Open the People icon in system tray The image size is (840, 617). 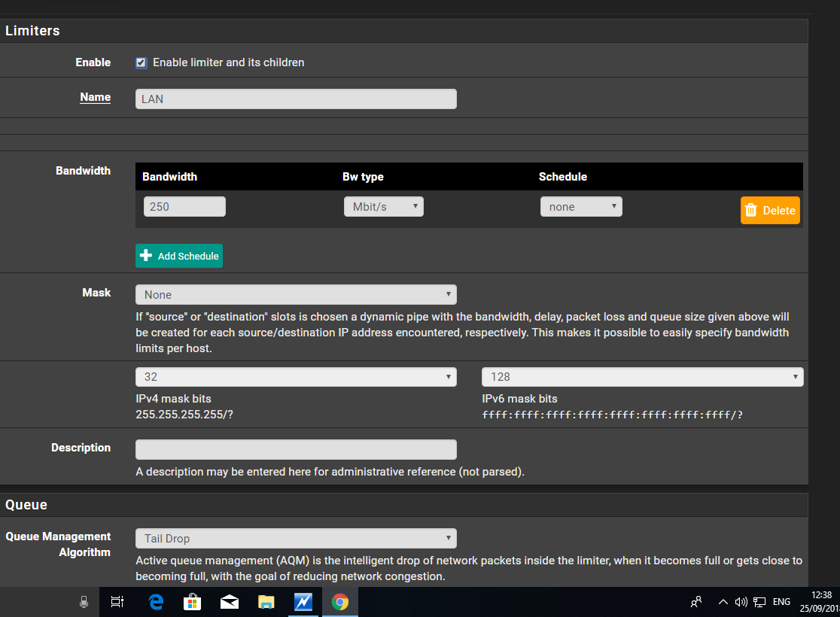(696, 602)
